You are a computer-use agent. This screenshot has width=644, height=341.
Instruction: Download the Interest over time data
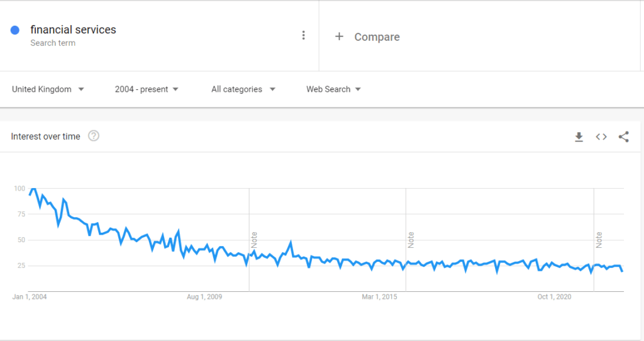[579, 137]
